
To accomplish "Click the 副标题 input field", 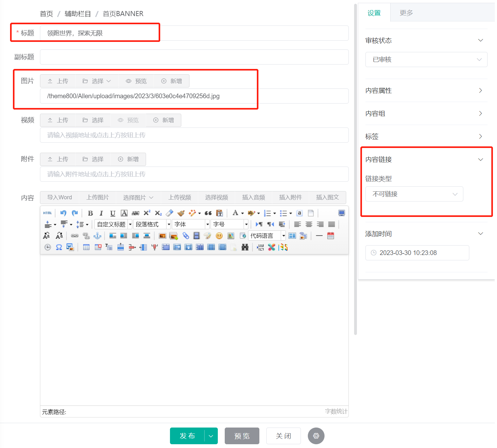I will point(194,57).
